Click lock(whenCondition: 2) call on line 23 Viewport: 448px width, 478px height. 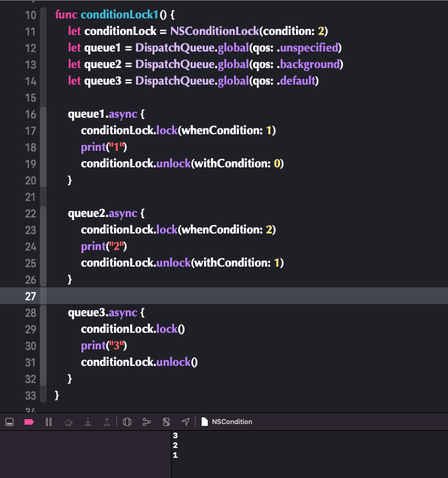click(x=216, y=230)
